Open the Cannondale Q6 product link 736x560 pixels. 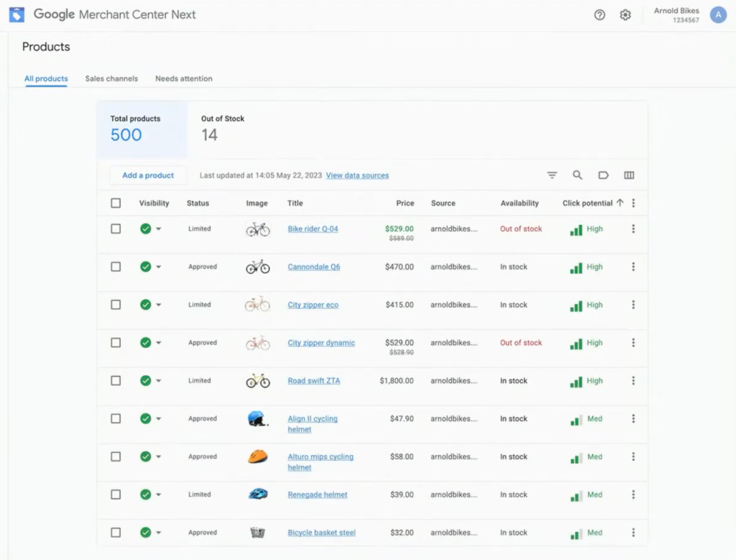313,267
